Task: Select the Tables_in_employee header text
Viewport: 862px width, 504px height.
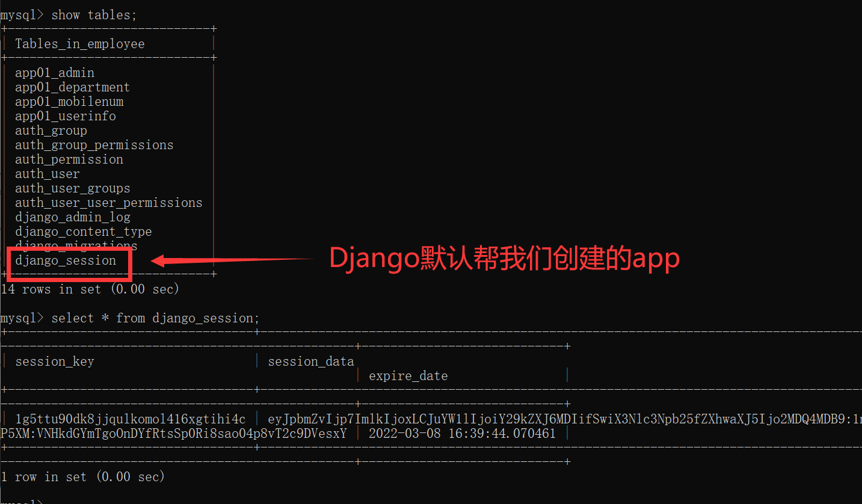Action: [80, 44]
